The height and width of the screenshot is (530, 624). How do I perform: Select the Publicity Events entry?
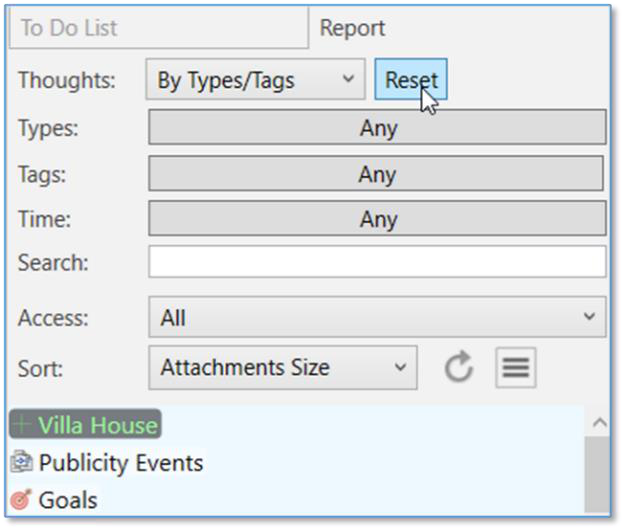120,463
